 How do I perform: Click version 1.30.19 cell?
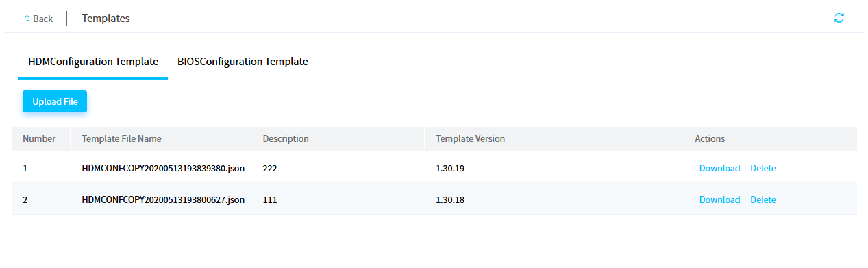450,168
